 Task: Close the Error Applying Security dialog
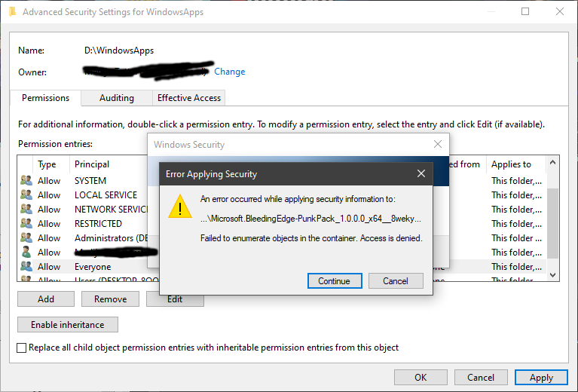421,174
